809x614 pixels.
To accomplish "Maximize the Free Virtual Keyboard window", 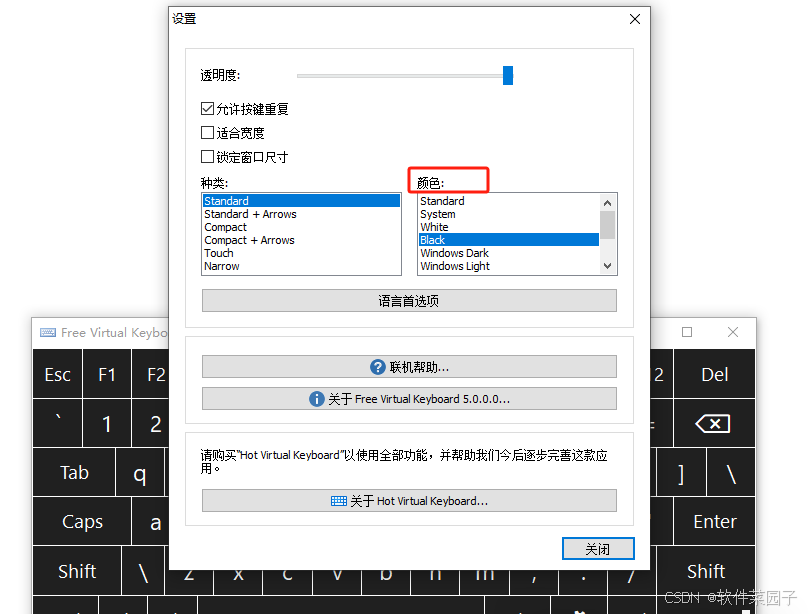I will 687,332.
